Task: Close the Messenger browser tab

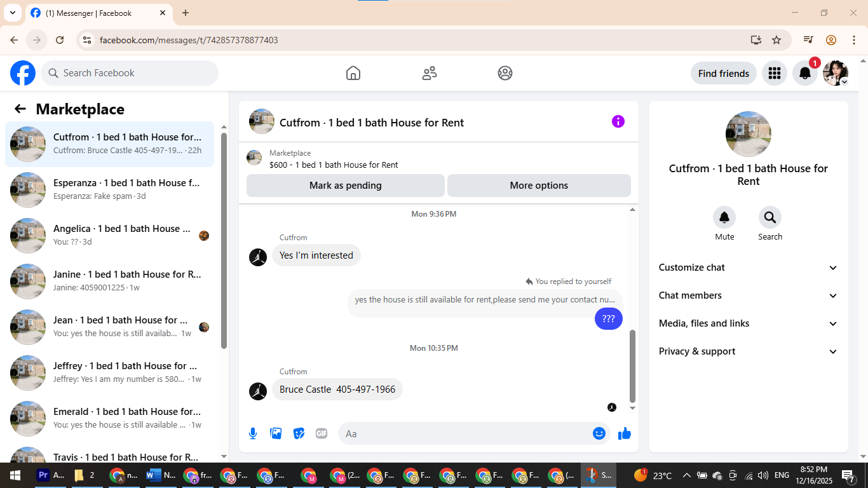Action: click(163, 13)
